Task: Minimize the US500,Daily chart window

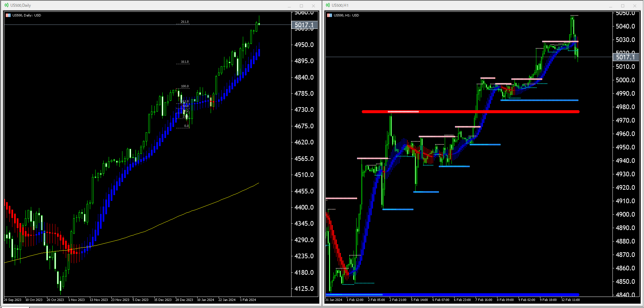Action: pyautogui.click(x=289, y=6)
